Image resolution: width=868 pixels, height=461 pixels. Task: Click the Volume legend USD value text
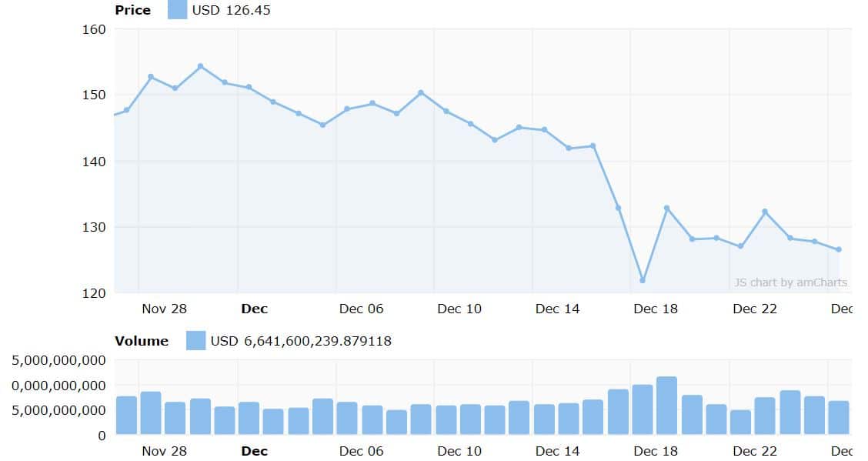[x=301, y=340]
